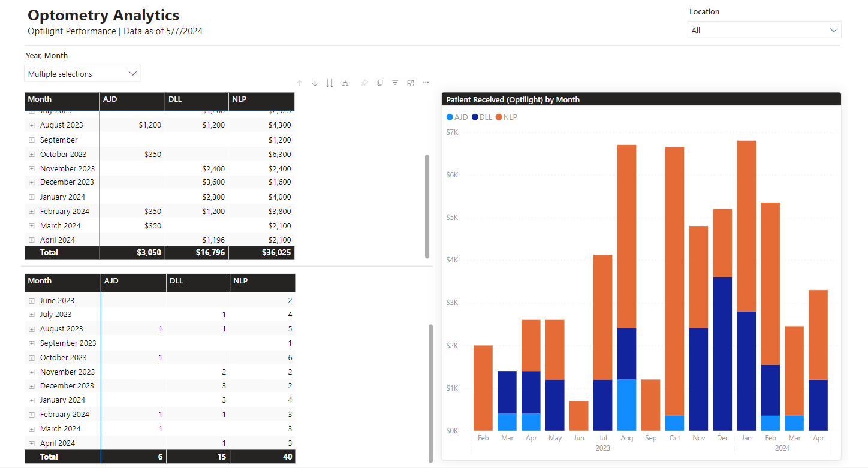
Task: Click the drill up arrow icon
Action: pos(299,83)
